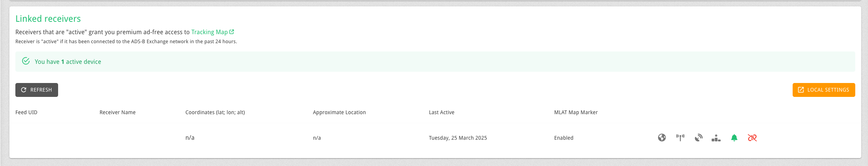
Task: Click the Coordinates (lat; lon; alt) header
Action: 215,112
